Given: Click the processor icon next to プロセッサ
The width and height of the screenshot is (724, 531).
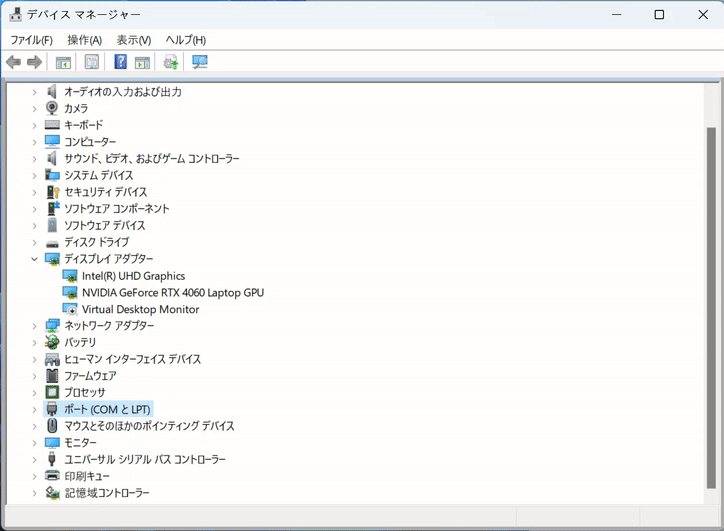Looking at the screenshot, I should [x=52, y=392].
